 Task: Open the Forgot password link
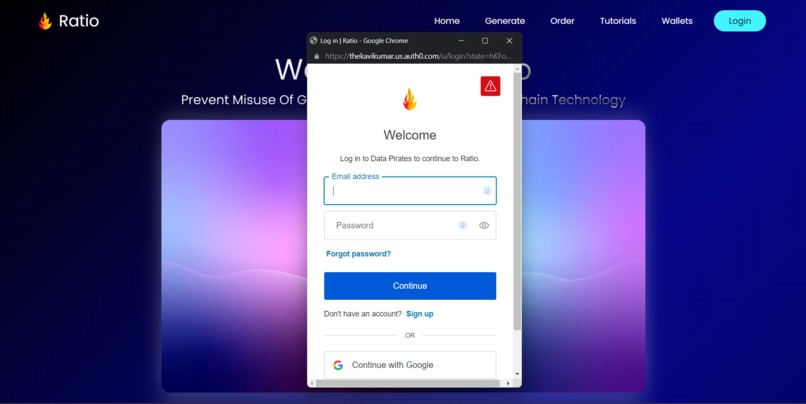[x=358, y=254]
